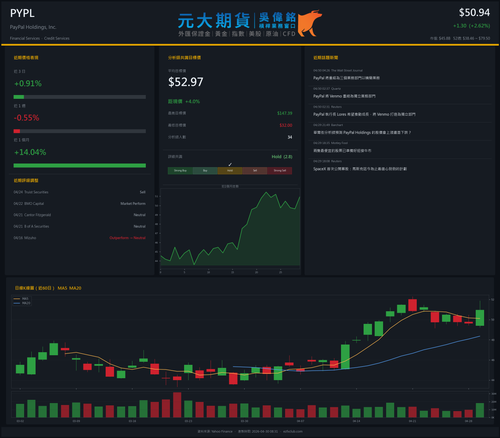Select the B of A Securities row
The width and height of the screenshot is (500, 438).
pyautogui.click(x=80, y=226)
